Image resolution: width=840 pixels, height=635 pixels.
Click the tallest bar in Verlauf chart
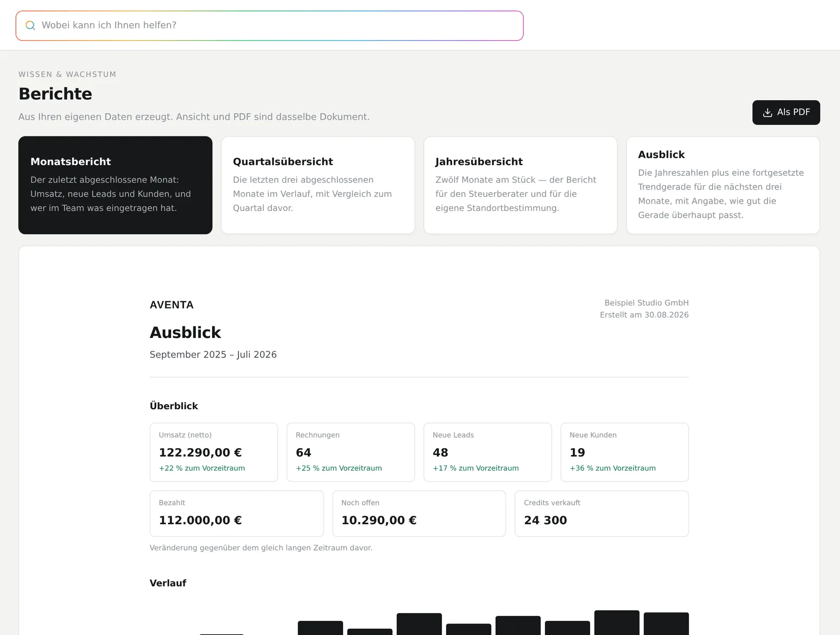[x=617, y=623]
